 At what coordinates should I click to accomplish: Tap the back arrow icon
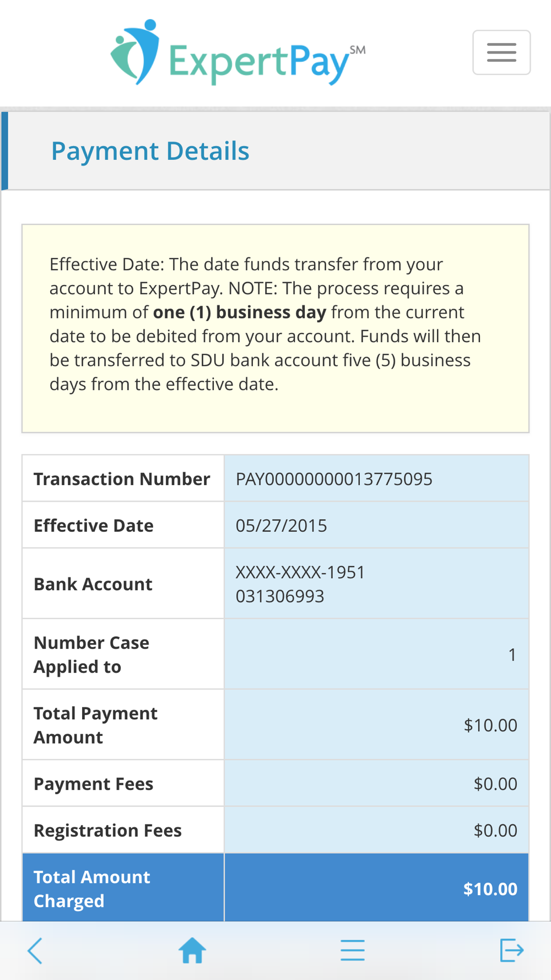(x=35, y=950)
